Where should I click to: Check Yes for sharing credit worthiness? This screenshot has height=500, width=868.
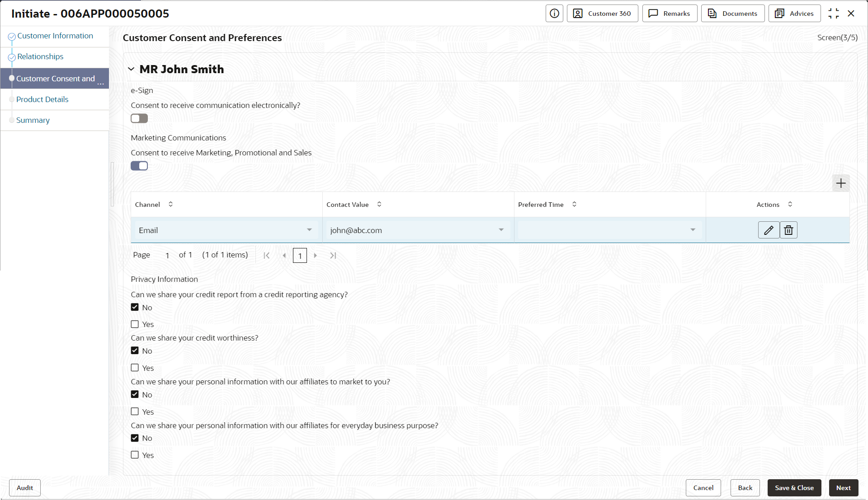pyautogui.click(x=135, y=368)
